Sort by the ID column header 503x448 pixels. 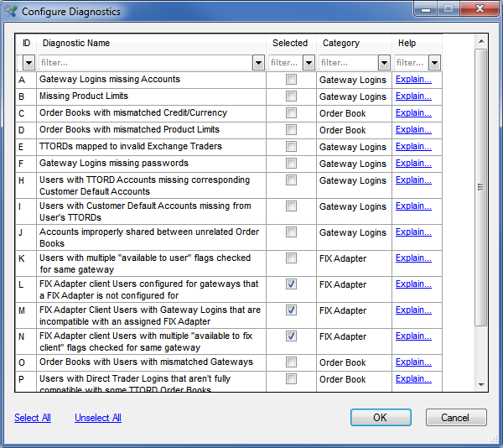[x=26, y=43]
